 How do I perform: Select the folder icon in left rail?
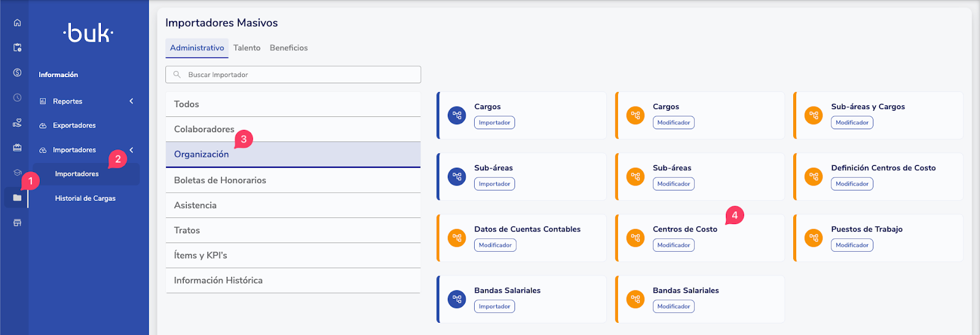pos(17,198)
